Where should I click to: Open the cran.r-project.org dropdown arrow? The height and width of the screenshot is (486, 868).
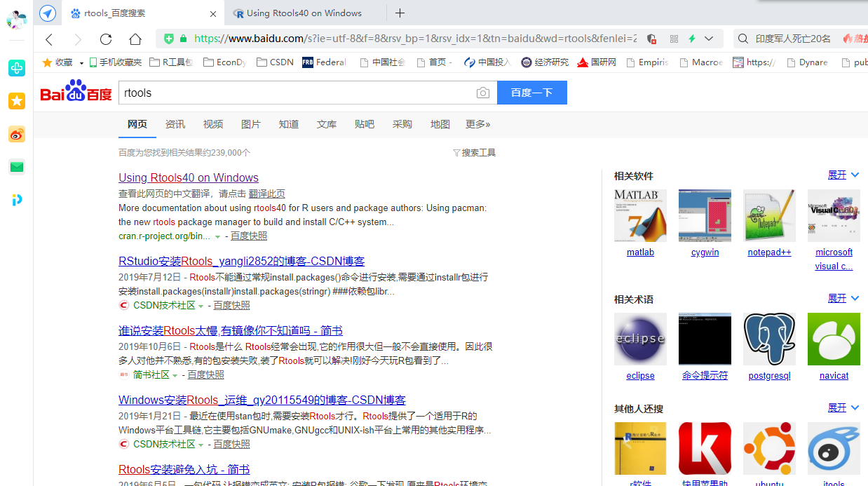coord(218,236)
